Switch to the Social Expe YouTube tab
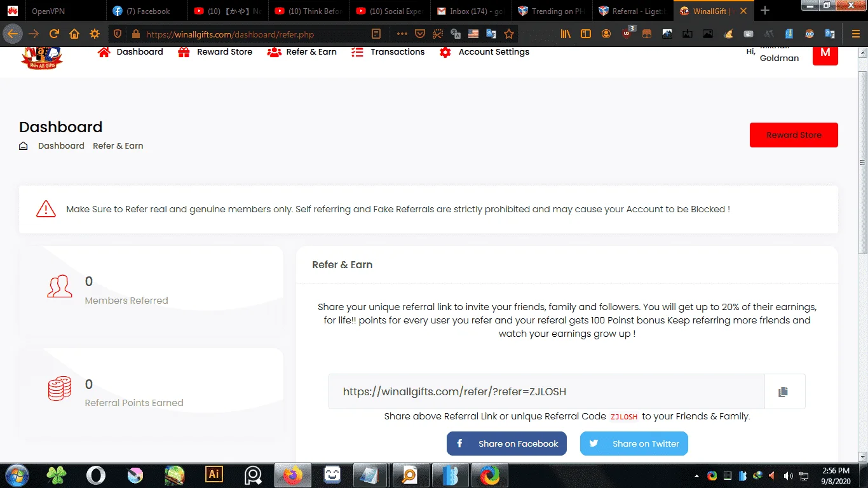 [x=390, y=11]
